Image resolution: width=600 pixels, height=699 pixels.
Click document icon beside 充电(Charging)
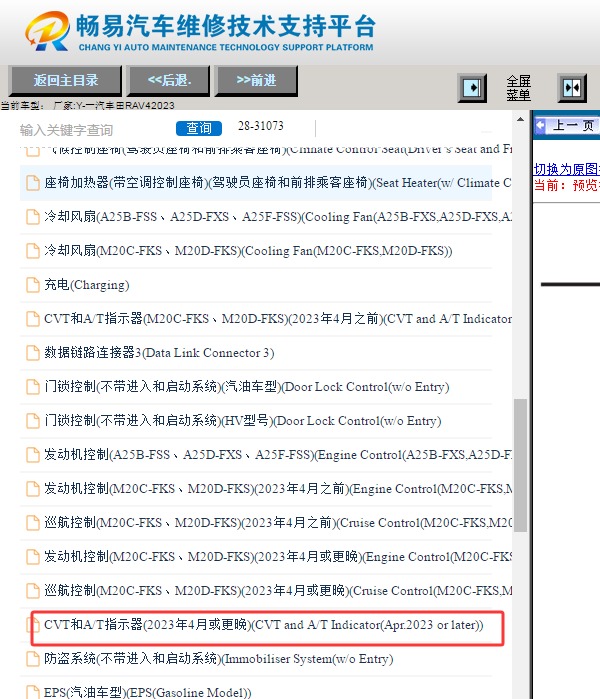point(33,285)
